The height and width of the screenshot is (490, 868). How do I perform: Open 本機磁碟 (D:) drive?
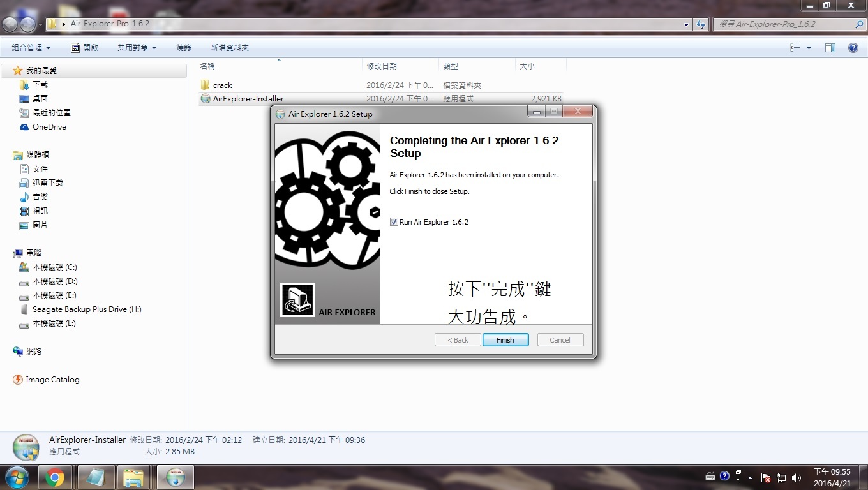(x=55, y=281)
